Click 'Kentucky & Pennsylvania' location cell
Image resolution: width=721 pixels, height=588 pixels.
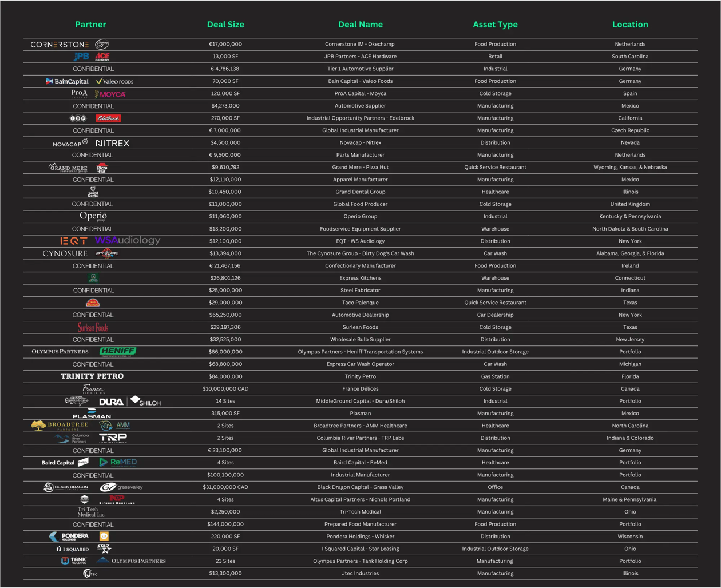pos(630,216)
